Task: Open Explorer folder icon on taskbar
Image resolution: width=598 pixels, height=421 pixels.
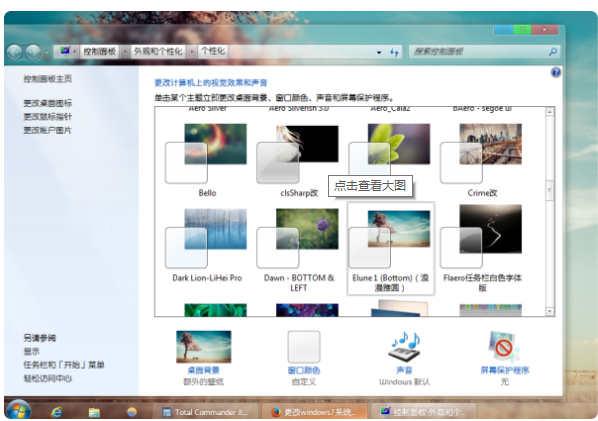Action: coord(94,412)
